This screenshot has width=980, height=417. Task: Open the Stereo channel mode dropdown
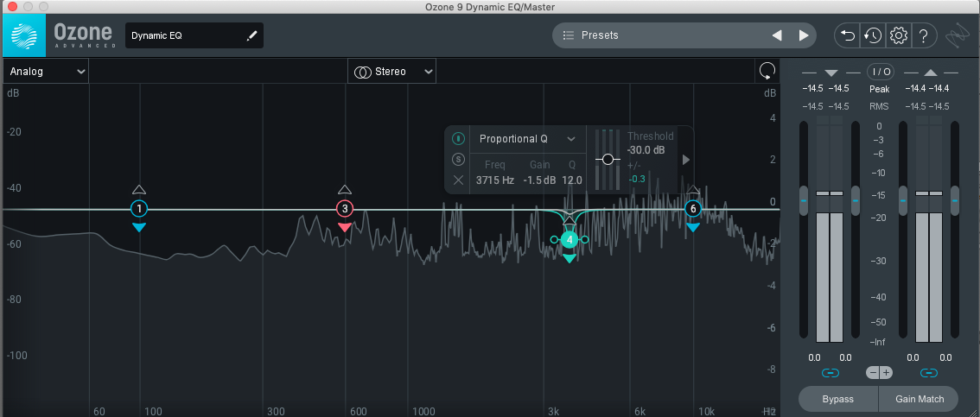[391, 72]
